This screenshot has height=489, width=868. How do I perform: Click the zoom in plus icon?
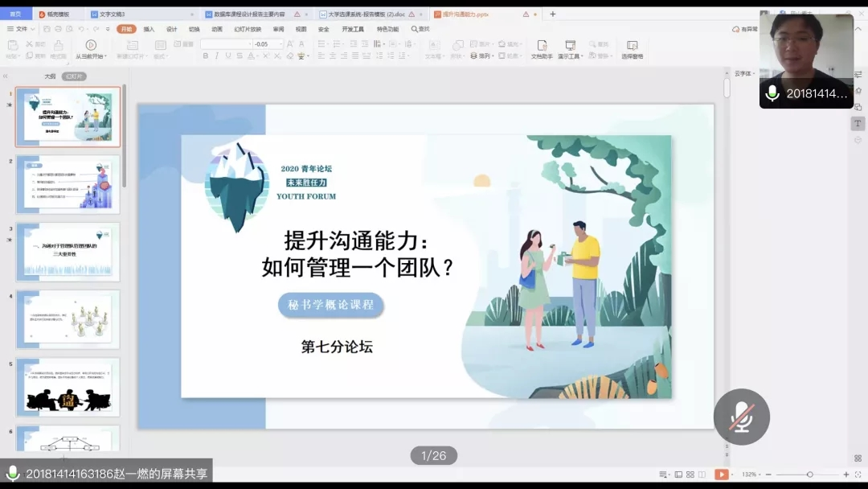(x=846, y=475)
